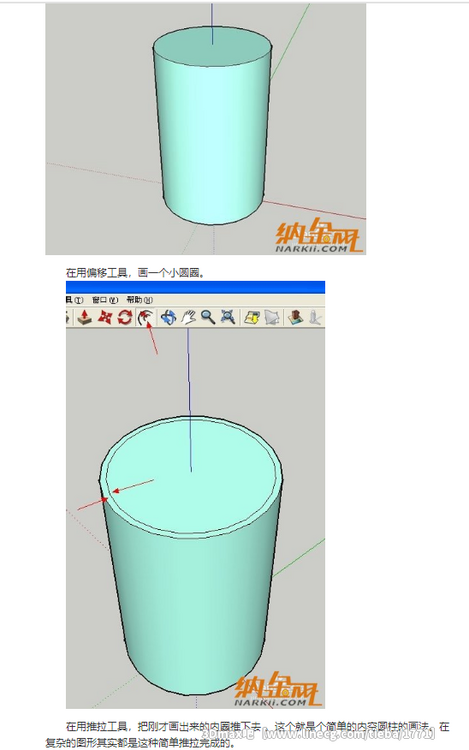Select the Push/Pull tool icon
Viewport: 469px width, 750px height.
click(x=85, y=317)
